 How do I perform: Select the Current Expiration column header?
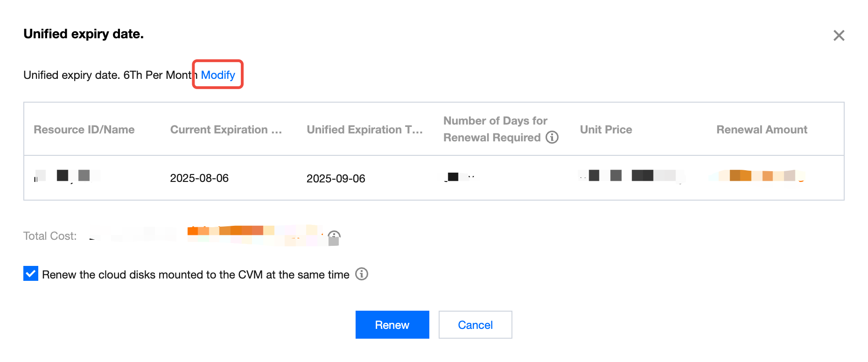[x=226, y=130]
